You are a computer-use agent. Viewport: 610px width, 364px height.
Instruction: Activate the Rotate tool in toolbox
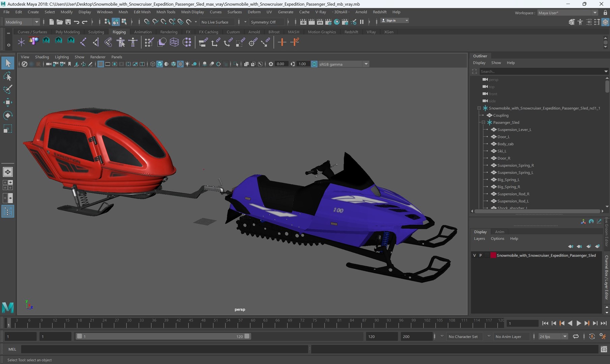coord(7,116)
